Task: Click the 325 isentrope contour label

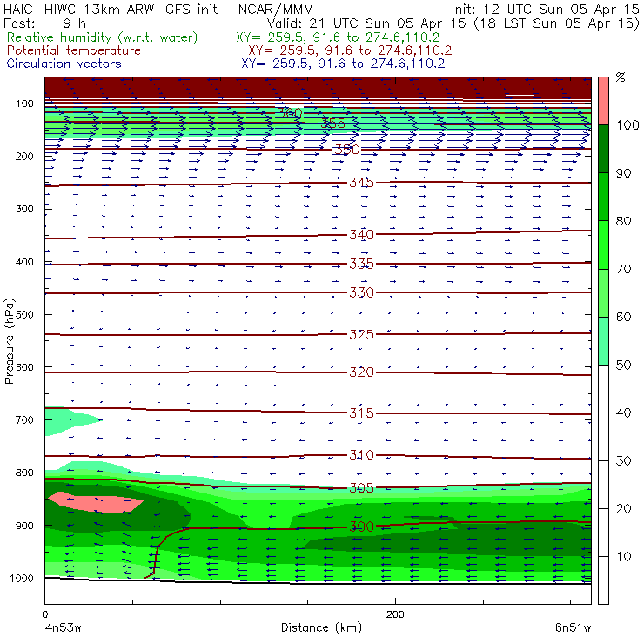Action: 361,334
